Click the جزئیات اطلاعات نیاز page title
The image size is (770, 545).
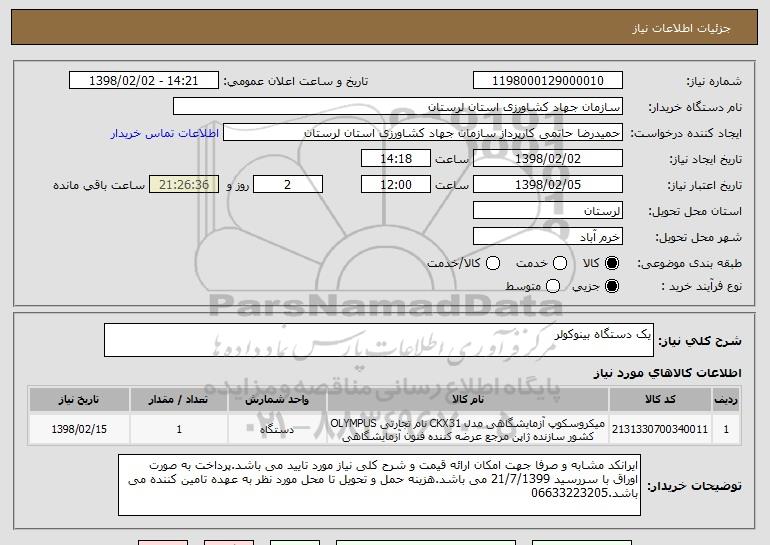coord(681,28)
